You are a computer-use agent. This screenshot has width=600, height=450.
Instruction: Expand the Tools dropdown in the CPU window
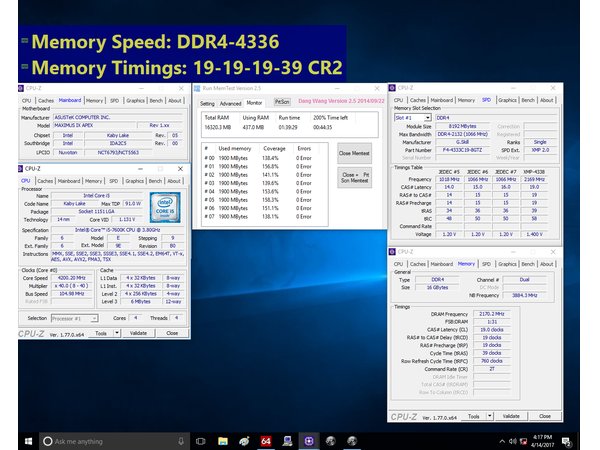[x=102, y=333]
